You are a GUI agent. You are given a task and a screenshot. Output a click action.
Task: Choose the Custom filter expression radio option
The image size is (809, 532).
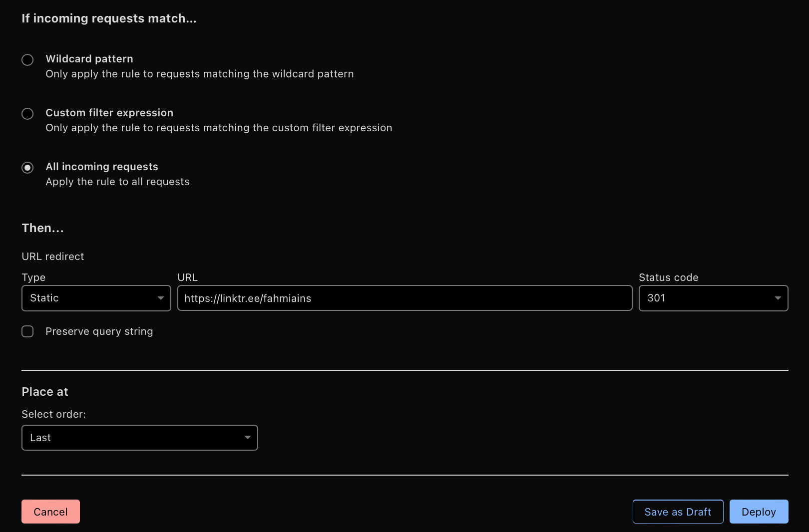[27, 114]
